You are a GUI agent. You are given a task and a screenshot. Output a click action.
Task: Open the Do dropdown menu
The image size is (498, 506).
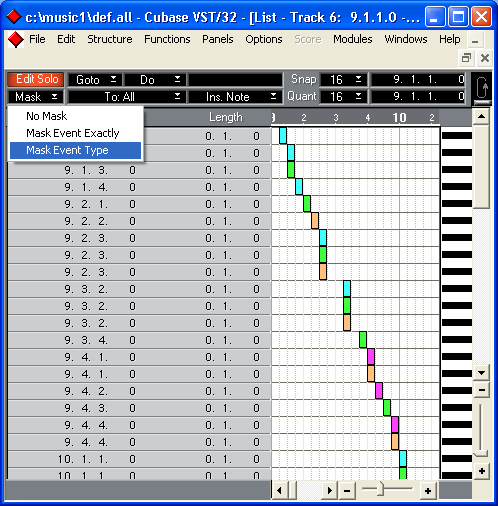pyautogui.click(x=155, y=80)
